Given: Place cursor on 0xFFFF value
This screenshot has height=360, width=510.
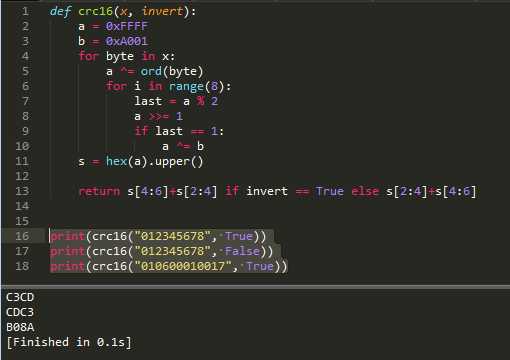Looking at the screenshot, I should [x=127, y=26].
